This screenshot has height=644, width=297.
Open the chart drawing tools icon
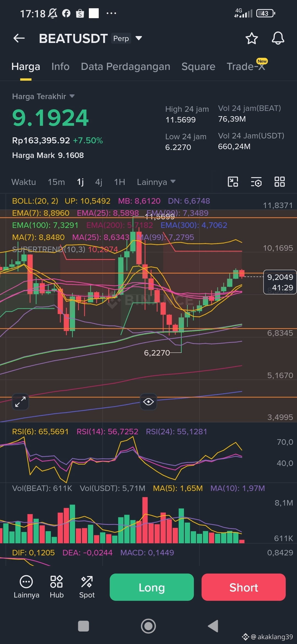233,182
